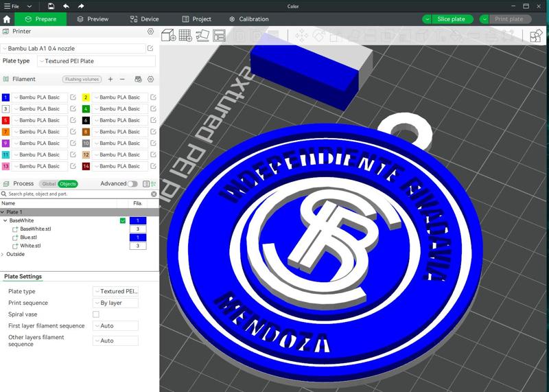Expand the Outside tree group

click(3, 254)
